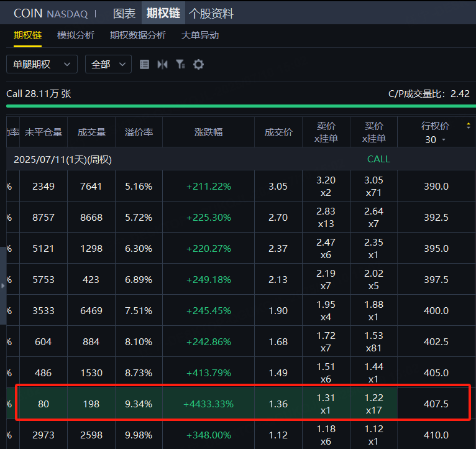Expand the 单腿期权 strategy dropdown
The height and width of the screenshot is (449, 476).
pos(42,64)
